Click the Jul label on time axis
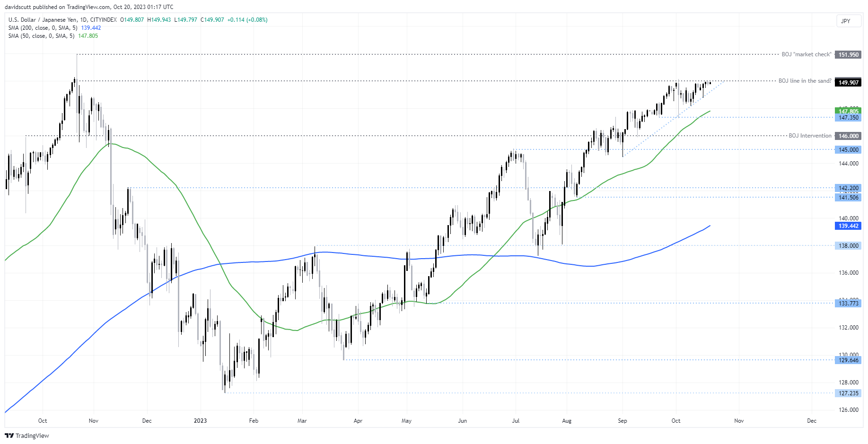Screen dimensions: 868x444 point(516,421)
